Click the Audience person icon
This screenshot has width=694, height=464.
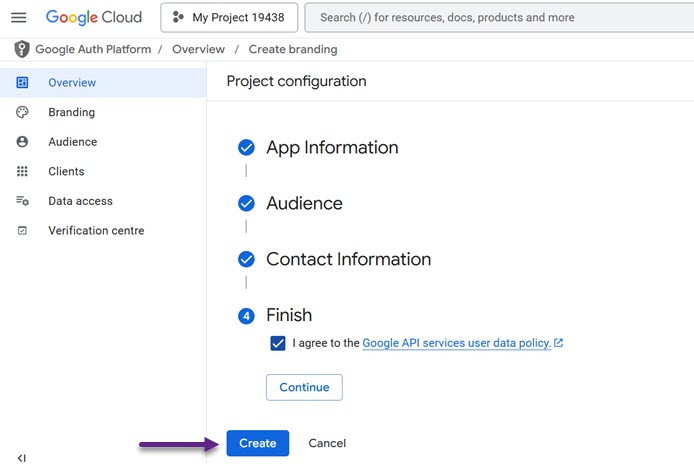tap(22, 142)
